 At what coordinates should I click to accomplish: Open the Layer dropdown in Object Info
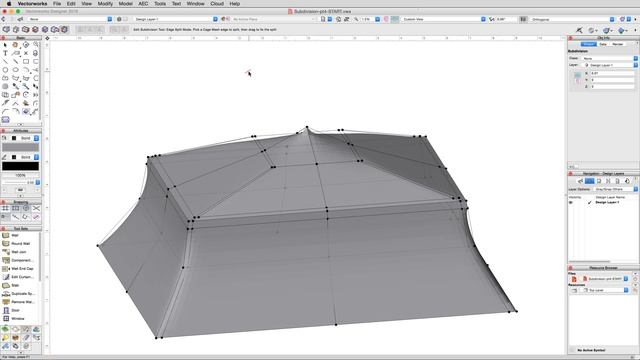[x=610, y=65]
